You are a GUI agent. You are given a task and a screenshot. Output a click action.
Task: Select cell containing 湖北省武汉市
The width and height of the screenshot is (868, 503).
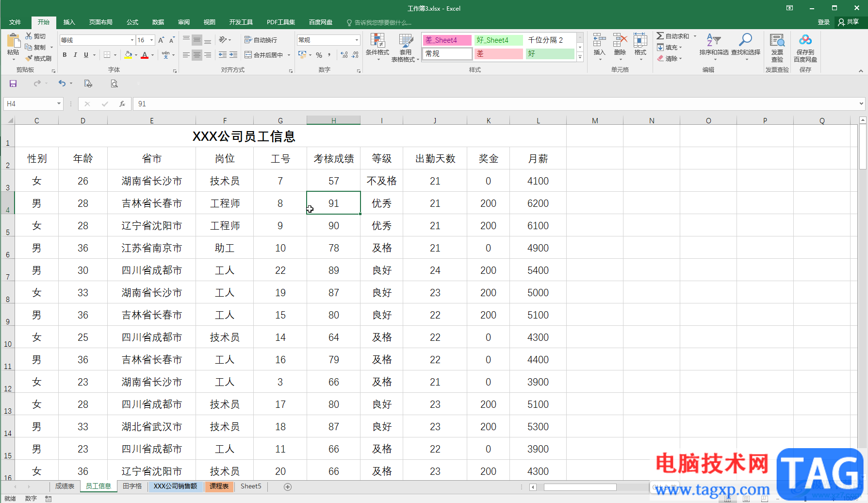tap(152, 426)
